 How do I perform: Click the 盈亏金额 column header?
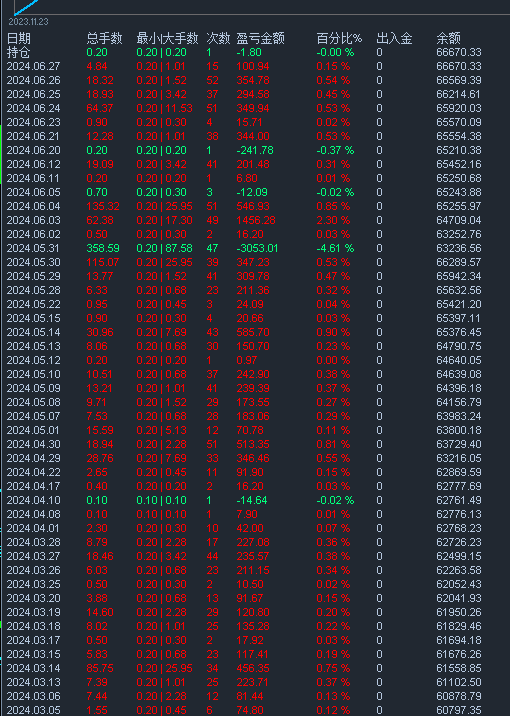point(261,38)
